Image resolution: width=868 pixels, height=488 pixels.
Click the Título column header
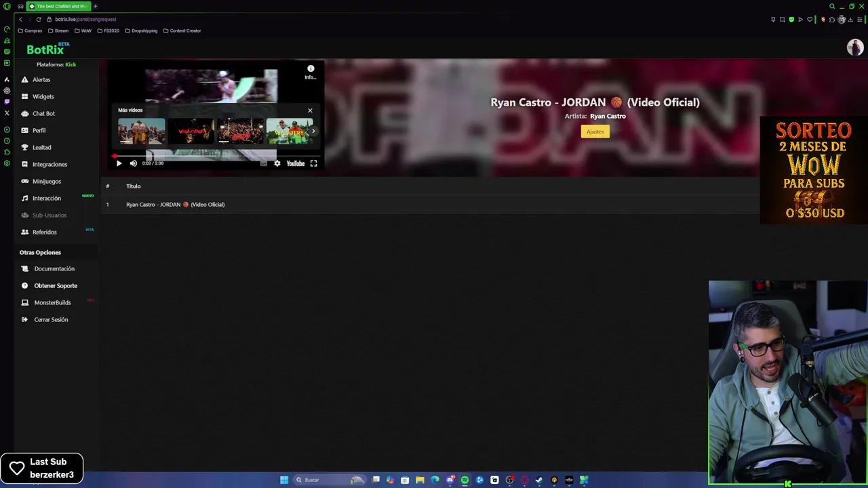(x=134, y=186)
